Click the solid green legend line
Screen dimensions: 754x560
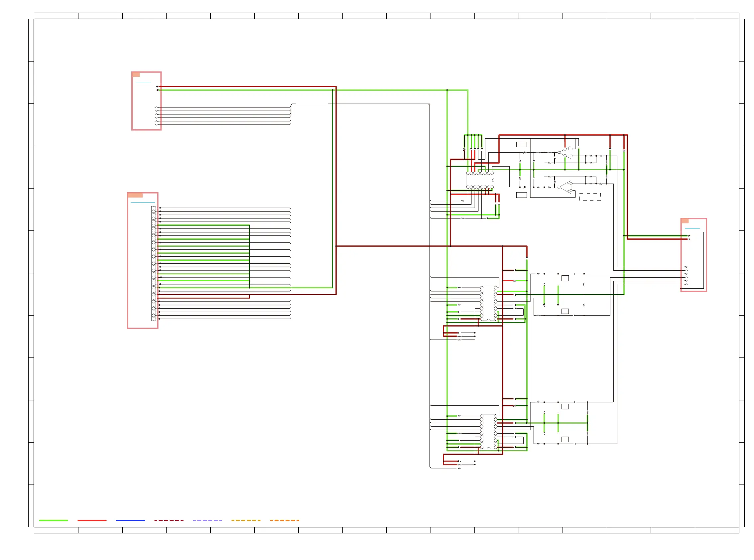54,520
